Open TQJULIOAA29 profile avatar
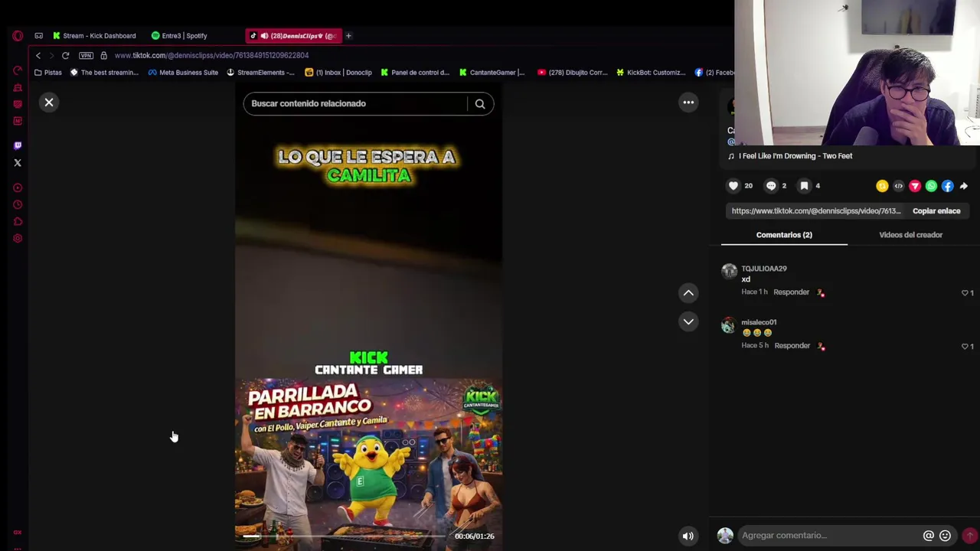Screen dimensions: 980x551 (x=729, y=271)
